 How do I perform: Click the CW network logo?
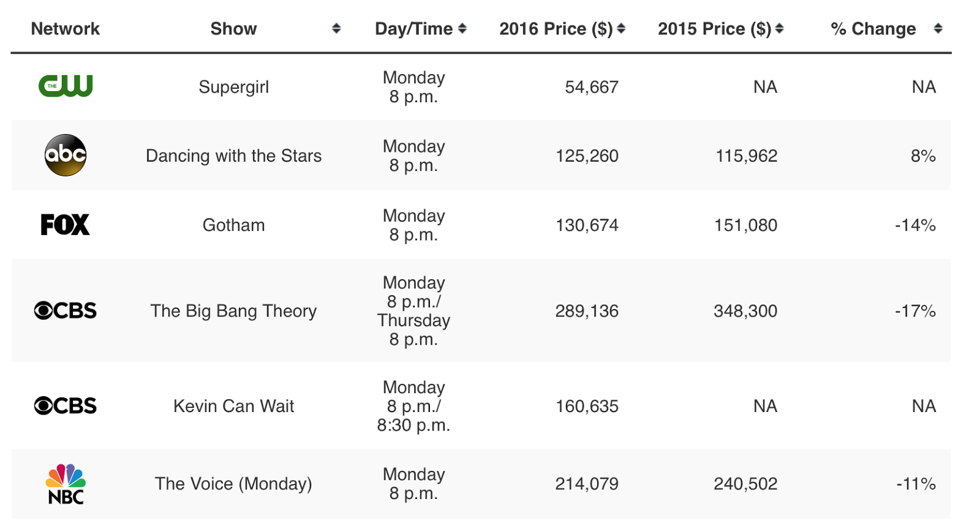tap(66, 86)
